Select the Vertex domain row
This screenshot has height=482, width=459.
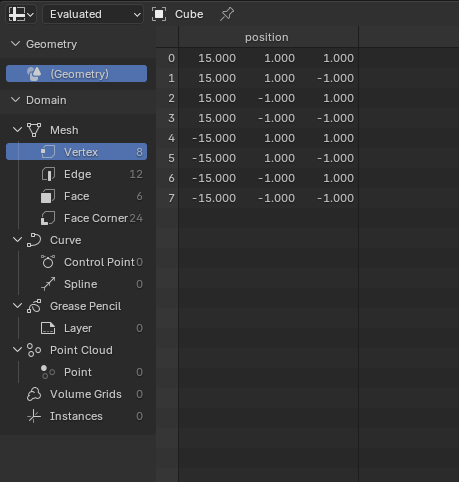point(76,152)
